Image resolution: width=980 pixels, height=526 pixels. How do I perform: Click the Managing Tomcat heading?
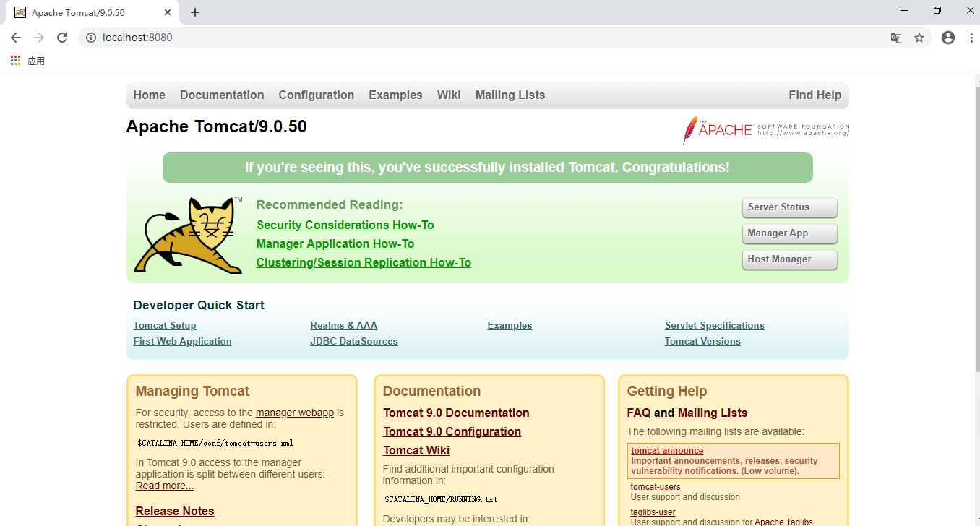coord(192,391)
